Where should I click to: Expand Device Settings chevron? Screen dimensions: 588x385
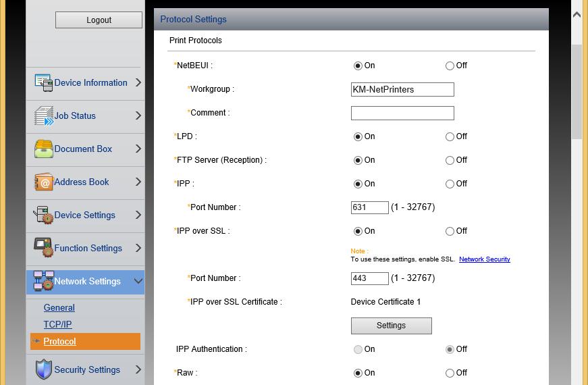click(x=138, y=215)
